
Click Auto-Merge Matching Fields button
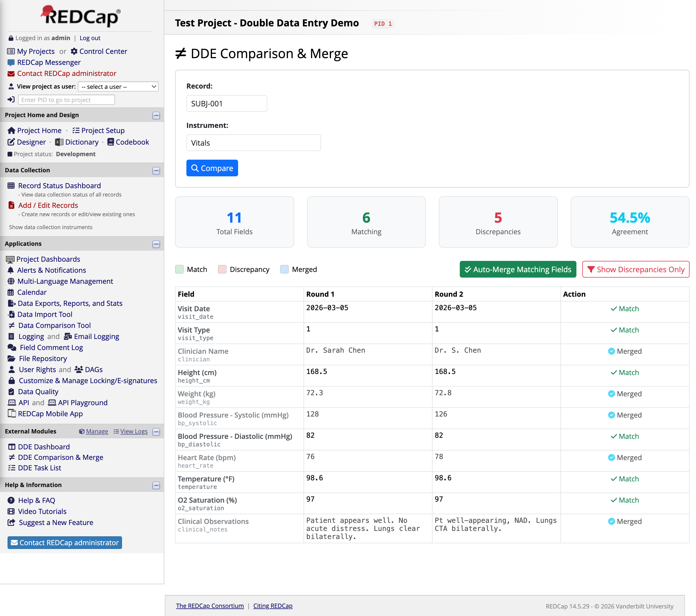click(518, 269)
